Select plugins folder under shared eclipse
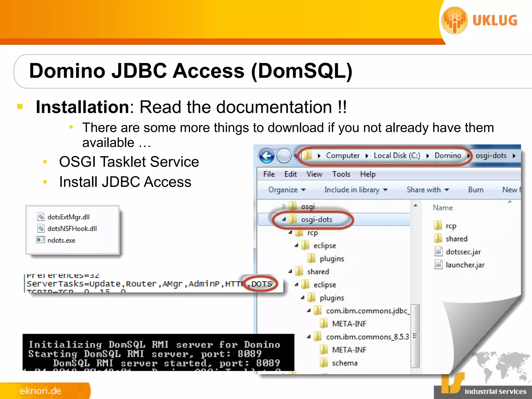The width and height of the screenshot is (532, 399). (x=332, y=298)
